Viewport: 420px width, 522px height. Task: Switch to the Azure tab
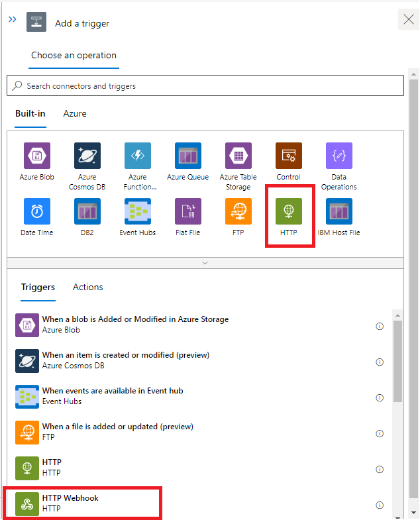coord(75,114)
